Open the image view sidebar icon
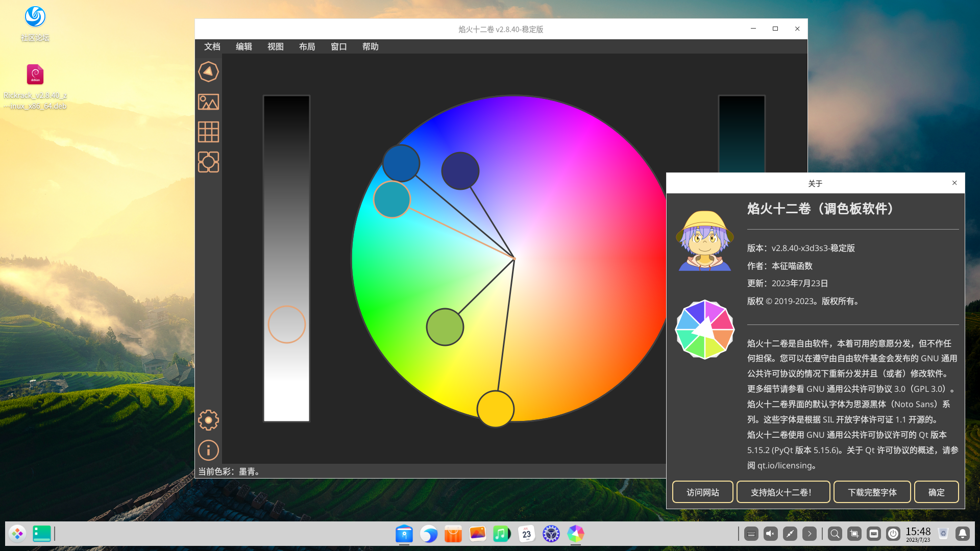The height and width of the screenshot is (551, 980). pos(208,102)
